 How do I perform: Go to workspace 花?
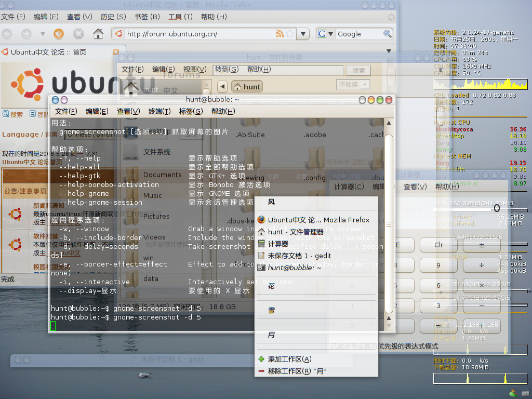coord(316,286)
